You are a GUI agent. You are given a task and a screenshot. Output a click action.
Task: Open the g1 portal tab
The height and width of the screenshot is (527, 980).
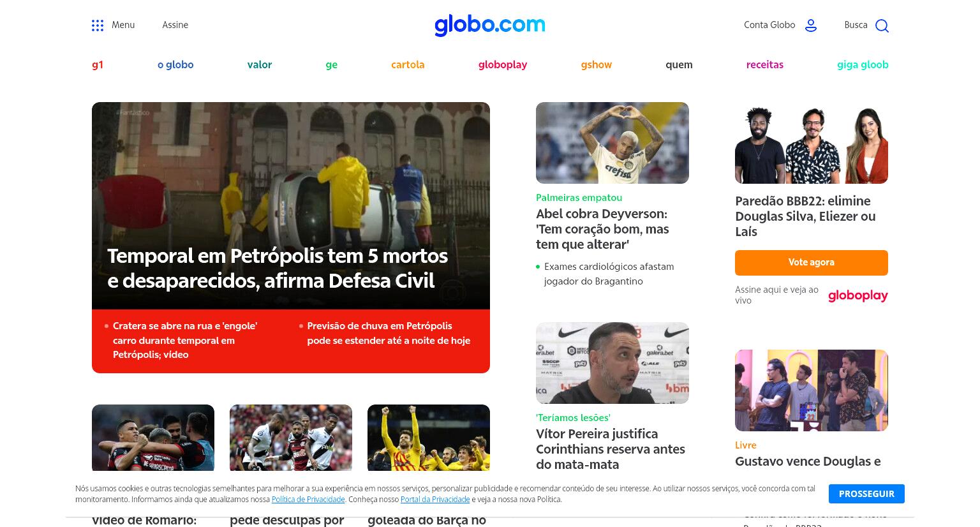tap(98, 64)
